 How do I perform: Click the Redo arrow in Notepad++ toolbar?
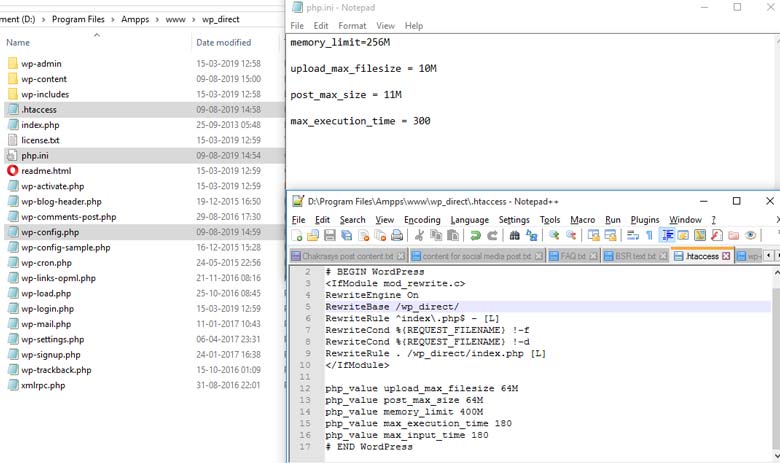point(492,235)
